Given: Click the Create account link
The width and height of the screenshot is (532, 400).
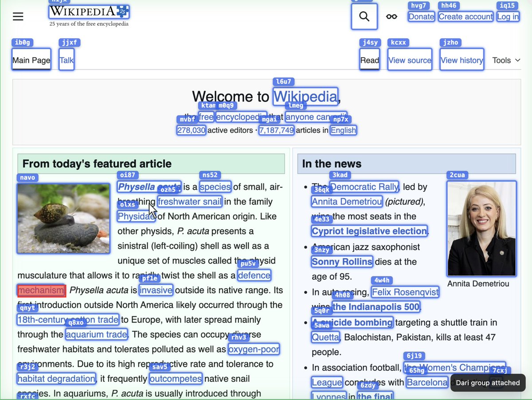Looking at the screenshot, I should coord(465,17).
